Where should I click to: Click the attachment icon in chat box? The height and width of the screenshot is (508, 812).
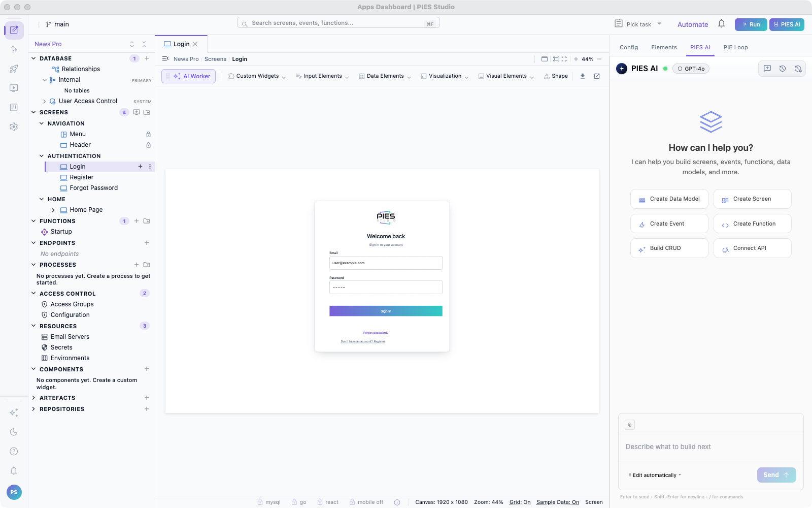pyautogui.click(x=630, y=425)
